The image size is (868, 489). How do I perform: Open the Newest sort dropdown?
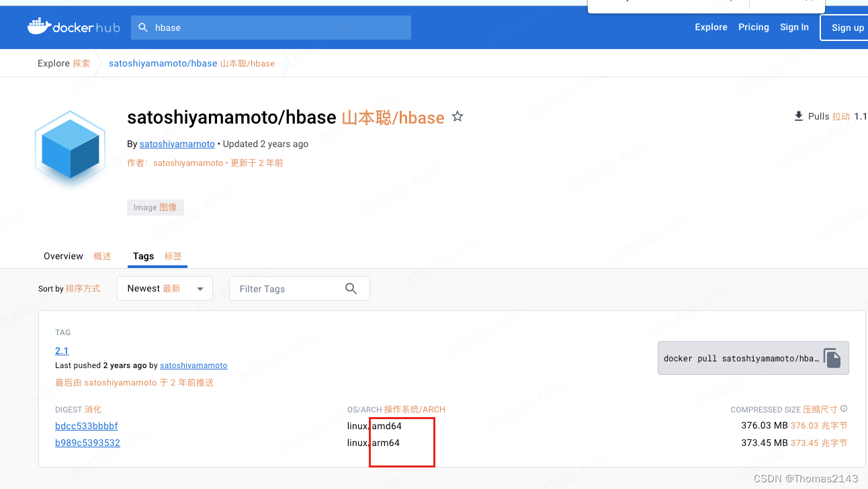point(165,288)
